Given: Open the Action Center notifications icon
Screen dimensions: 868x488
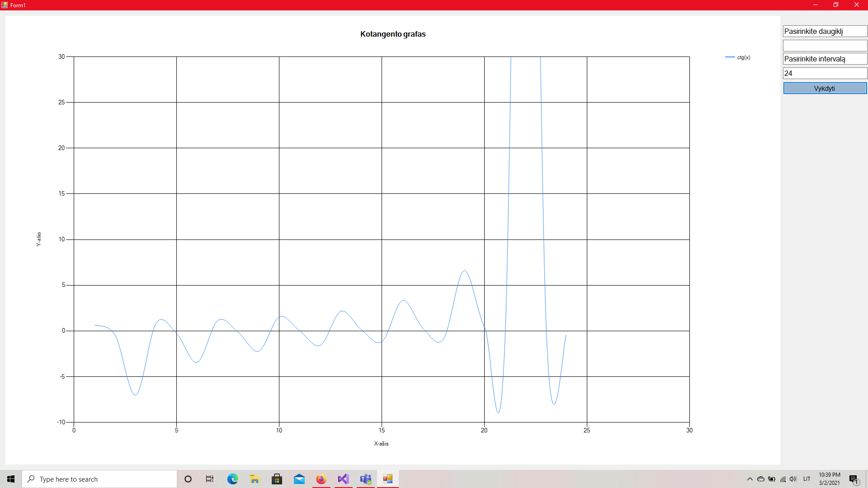Looking at the screenshot, I should click(x=854, y=479).
